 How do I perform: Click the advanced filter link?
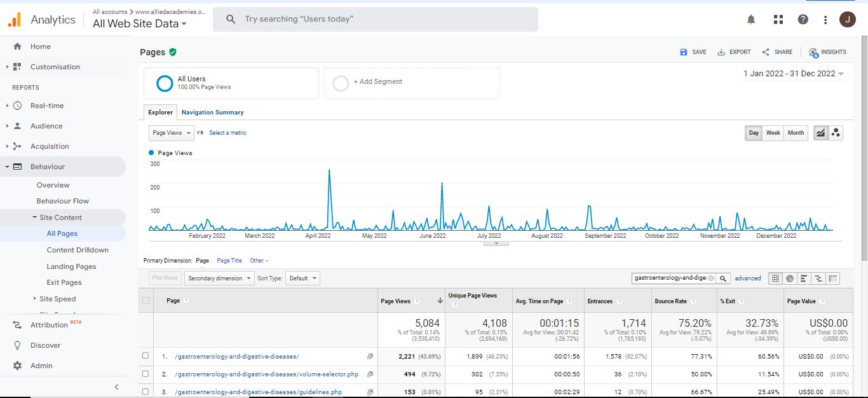748,278
